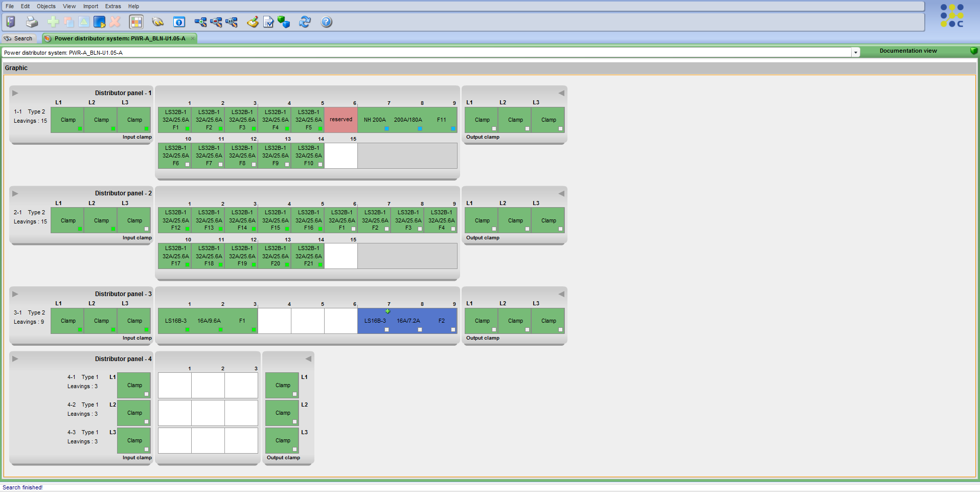Click the info window icon
Image resolution: width=980 pixels, height=493 pixels.
[x=179, y=22]
